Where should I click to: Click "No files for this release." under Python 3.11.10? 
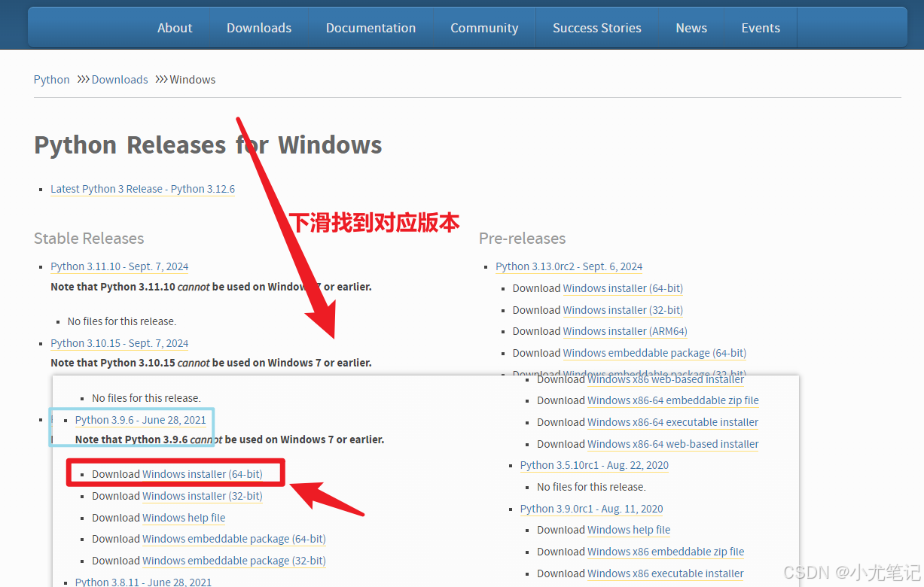pyautogui.click(x=122, y=321)
